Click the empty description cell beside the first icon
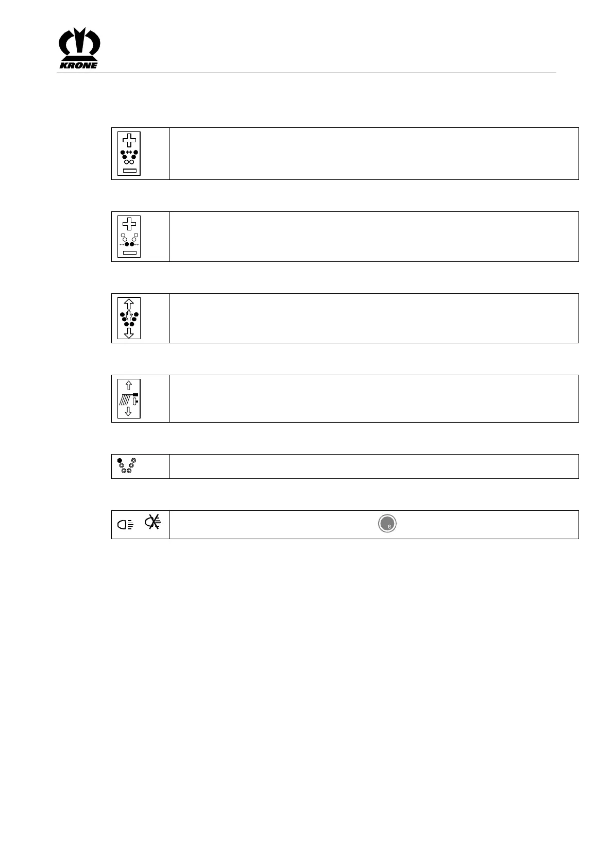This screenshot has height=868, width=613. pos(374,154)
